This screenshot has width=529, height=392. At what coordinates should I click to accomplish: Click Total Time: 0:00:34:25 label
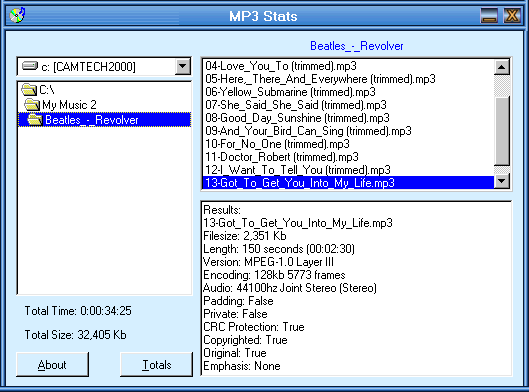point(78,311)
